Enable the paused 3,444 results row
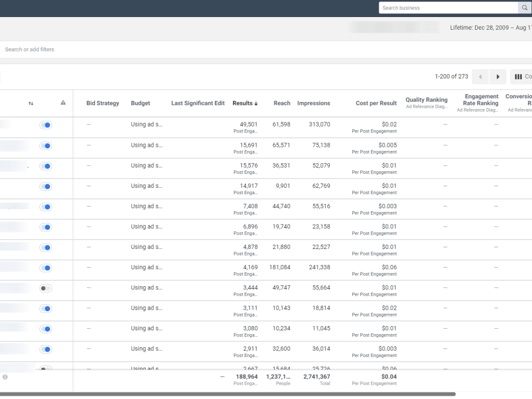 pos(45,288)
